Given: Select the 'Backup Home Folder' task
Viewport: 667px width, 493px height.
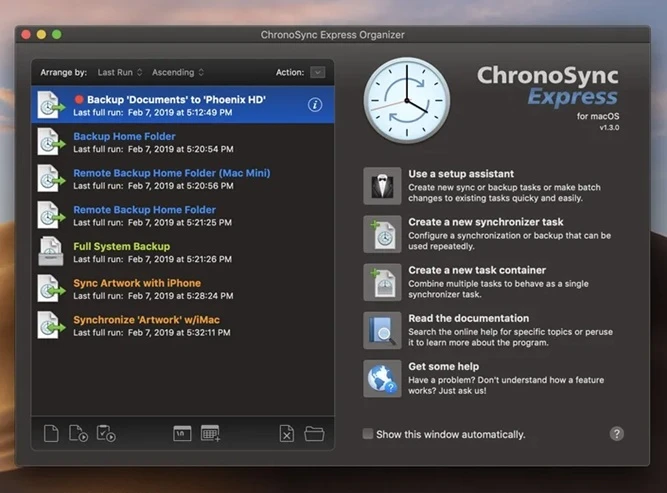Looking at the screenshot, I should (124, 136).
